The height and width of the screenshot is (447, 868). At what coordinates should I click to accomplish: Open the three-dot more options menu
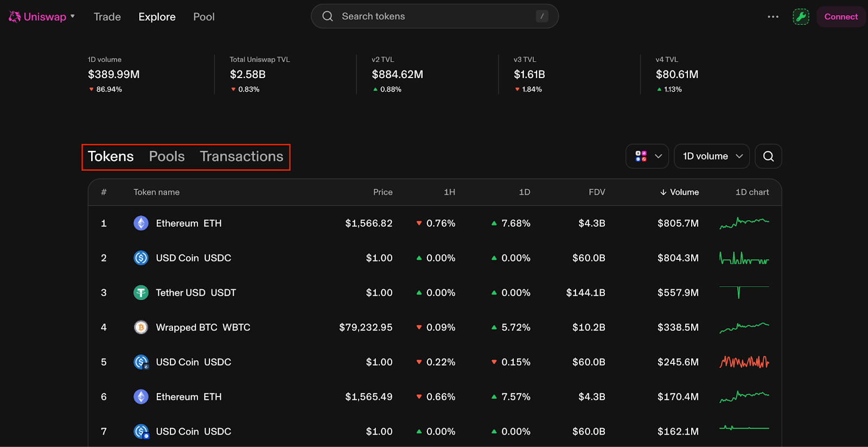click(773, 17)
